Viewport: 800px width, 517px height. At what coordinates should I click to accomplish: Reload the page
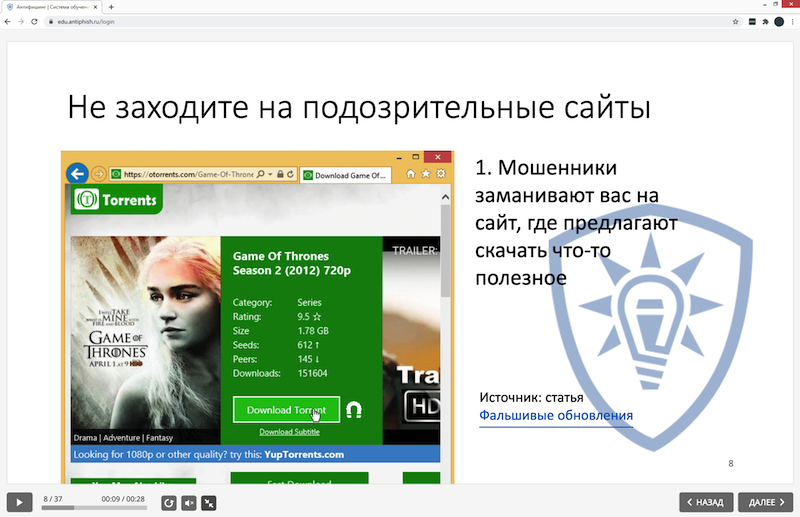pos(34,21)
